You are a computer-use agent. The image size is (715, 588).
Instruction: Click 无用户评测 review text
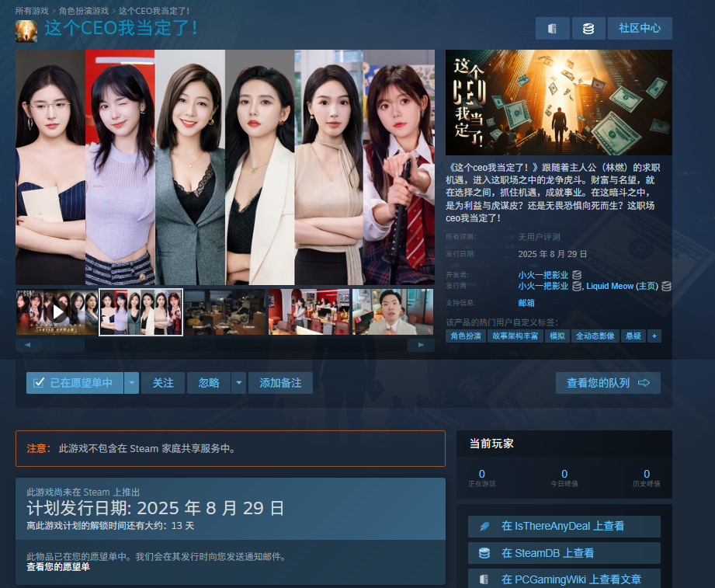point(539,237)
